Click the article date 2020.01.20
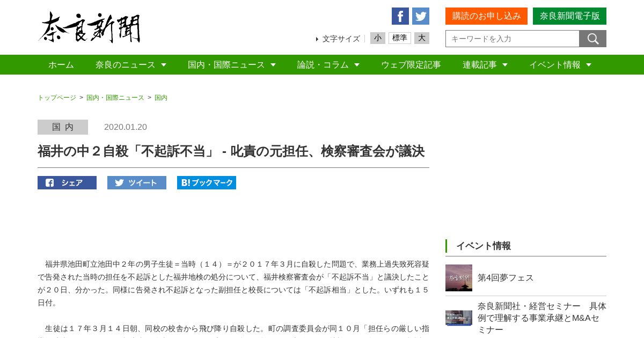The height and width of the screenshot is (338, 644). point(126,127)
